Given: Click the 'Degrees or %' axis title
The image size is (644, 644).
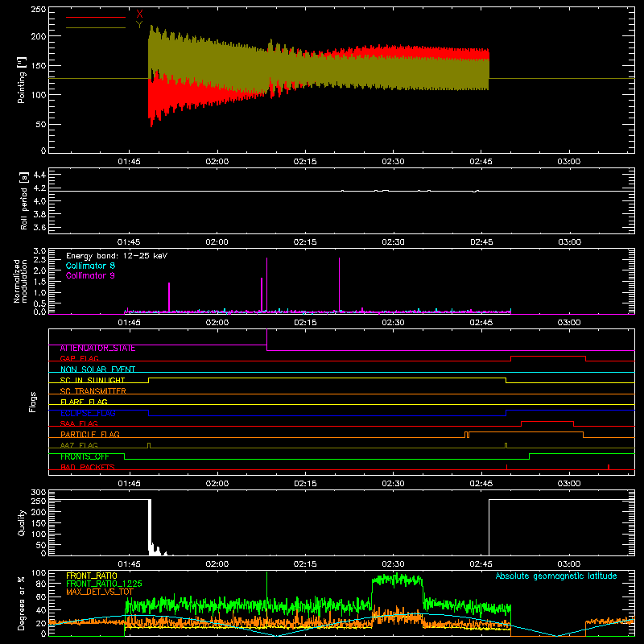Looking at the screenshot, I should 22,603.
